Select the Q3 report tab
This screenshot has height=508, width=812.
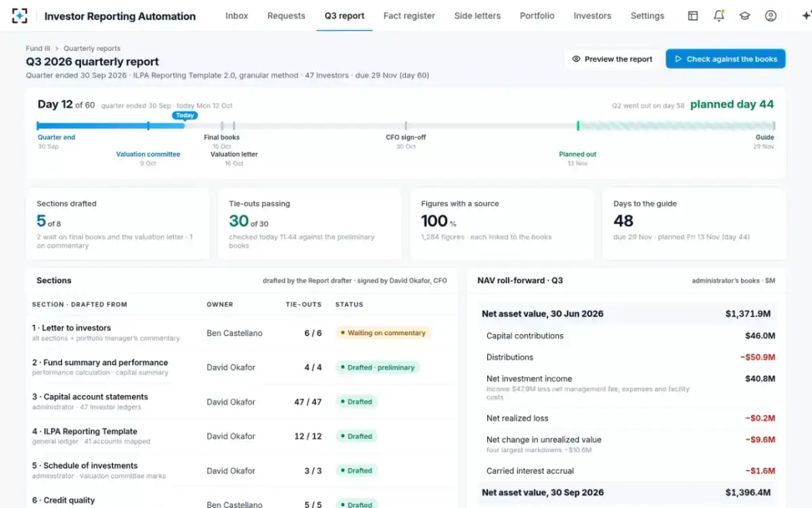(344, 16)
